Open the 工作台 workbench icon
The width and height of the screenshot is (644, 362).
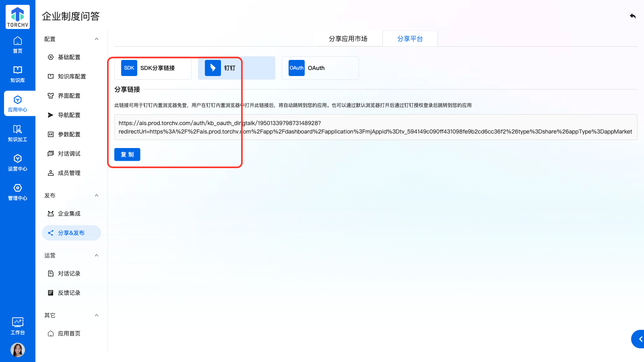[x=18, y=326]
